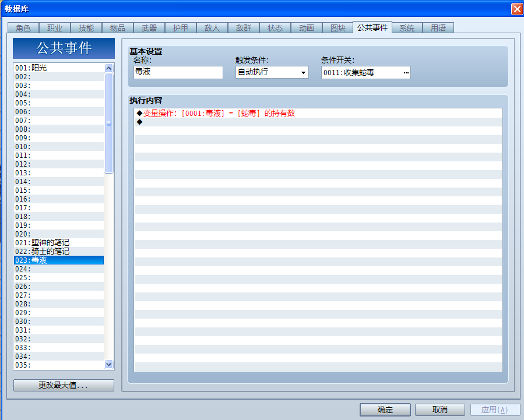Select empty event slot 005
This screenshot has width=524, height=420.
coord(59,103)
